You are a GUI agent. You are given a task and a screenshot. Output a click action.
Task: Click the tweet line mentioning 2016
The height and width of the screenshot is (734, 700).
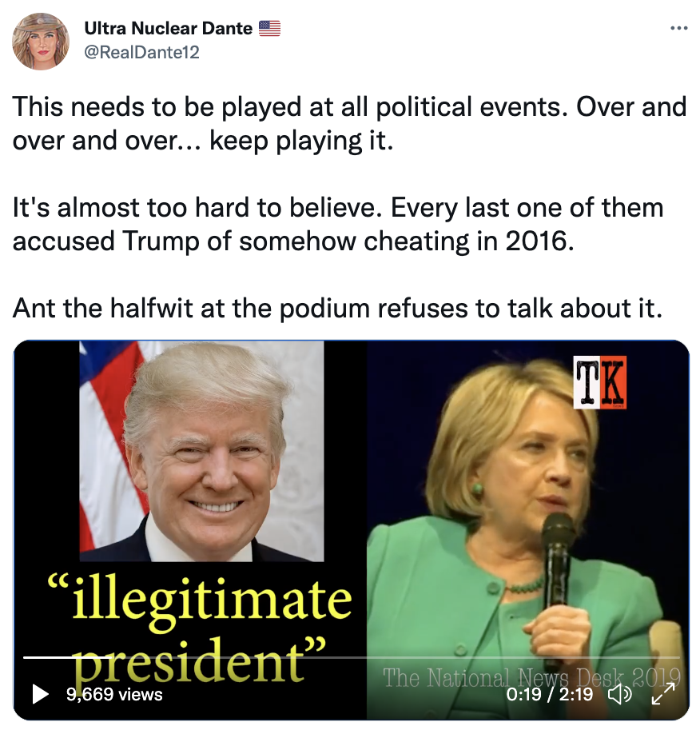click(x=338, y=224)
